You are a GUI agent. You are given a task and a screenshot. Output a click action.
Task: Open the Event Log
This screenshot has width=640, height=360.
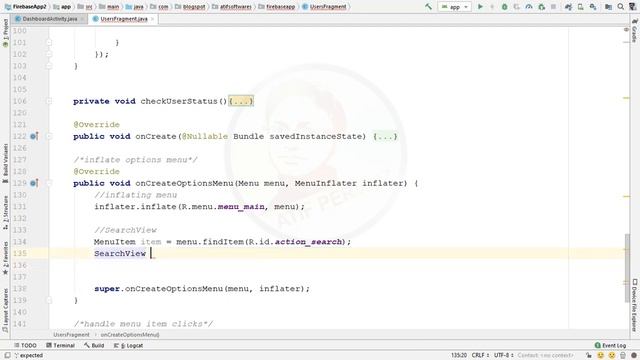point(610,345)
